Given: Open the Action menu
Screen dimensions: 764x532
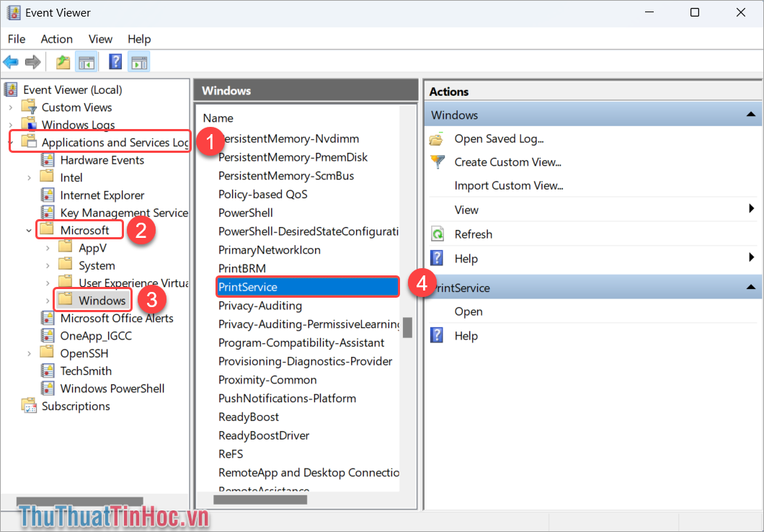Looking at the screenshot, I should 56,39.
